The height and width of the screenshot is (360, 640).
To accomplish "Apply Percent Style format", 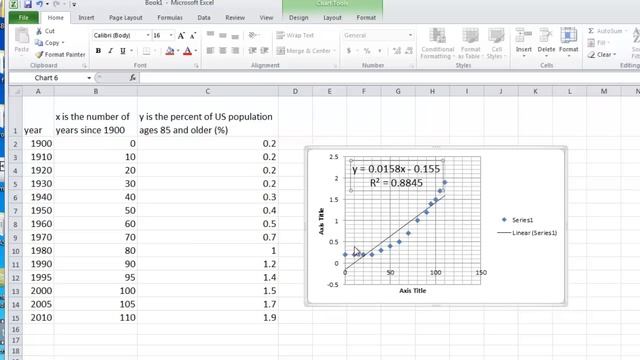I will click(x=367, y=51).
